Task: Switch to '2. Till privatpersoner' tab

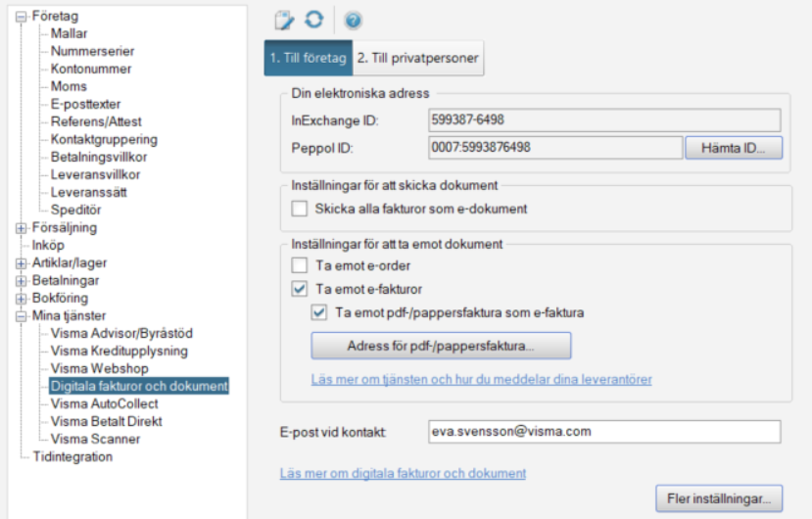Action: (x=418, y=58)
